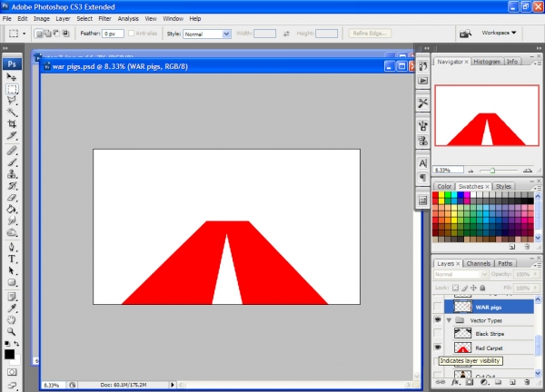
Task: Select the Eraser tool
Action: click(12, 198)
